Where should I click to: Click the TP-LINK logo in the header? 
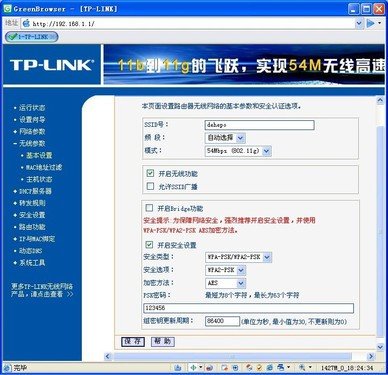[x=52, y=65]
